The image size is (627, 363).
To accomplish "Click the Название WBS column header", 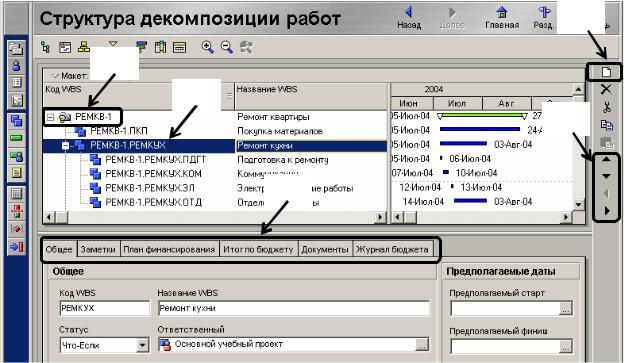I will coord(311,96).
